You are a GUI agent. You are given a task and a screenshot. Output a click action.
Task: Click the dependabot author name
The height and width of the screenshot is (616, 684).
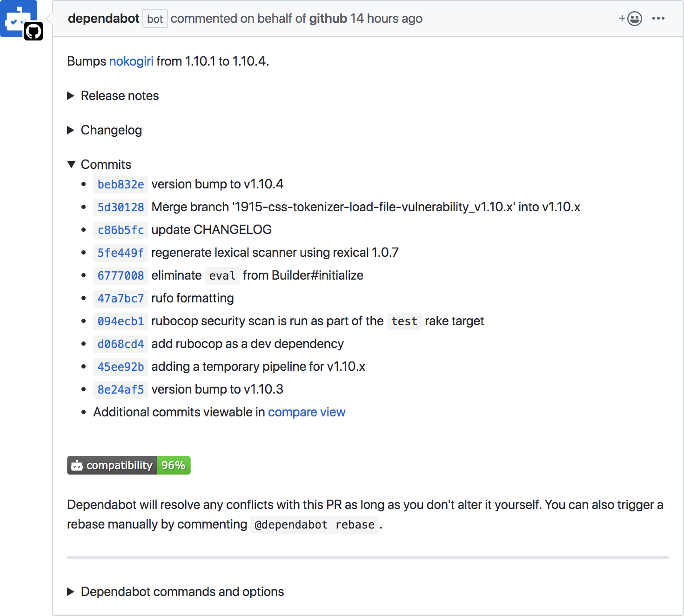point(103,19)
